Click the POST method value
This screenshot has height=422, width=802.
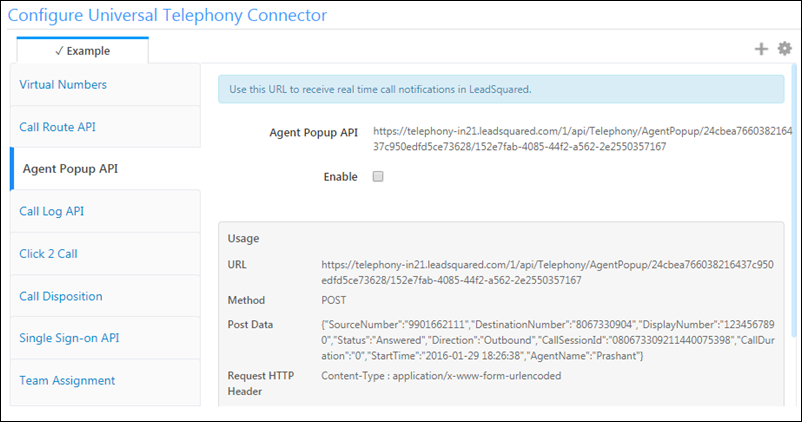(x=336, y=300)
